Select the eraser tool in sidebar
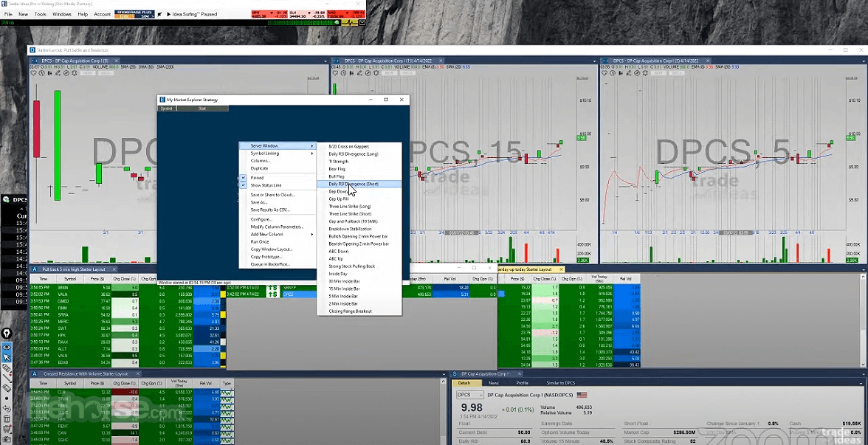 6,388
